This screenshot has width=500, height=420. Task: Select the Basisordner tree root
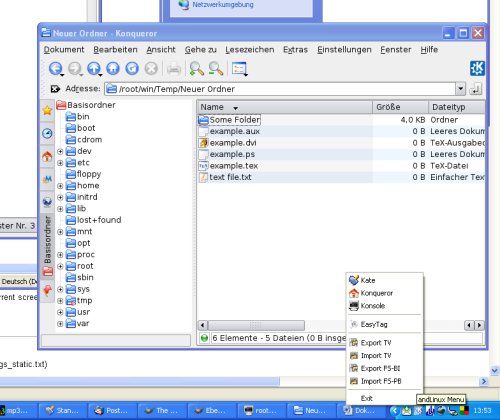[86, 105]
